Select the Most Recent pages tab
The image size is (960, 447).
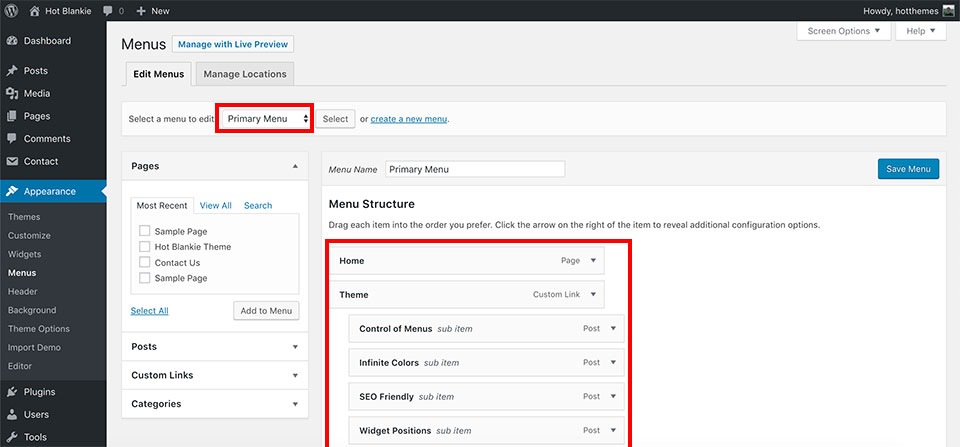162,206
